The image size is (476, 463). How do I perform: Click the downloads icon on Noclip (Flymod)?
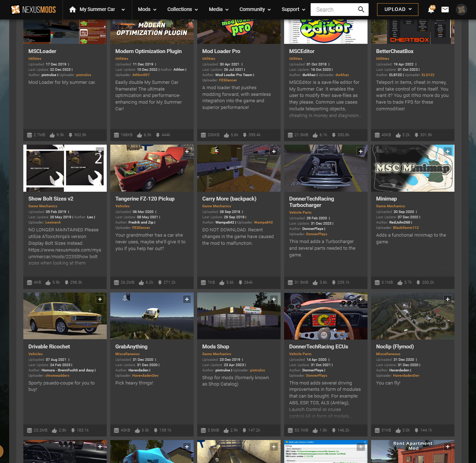416,430
